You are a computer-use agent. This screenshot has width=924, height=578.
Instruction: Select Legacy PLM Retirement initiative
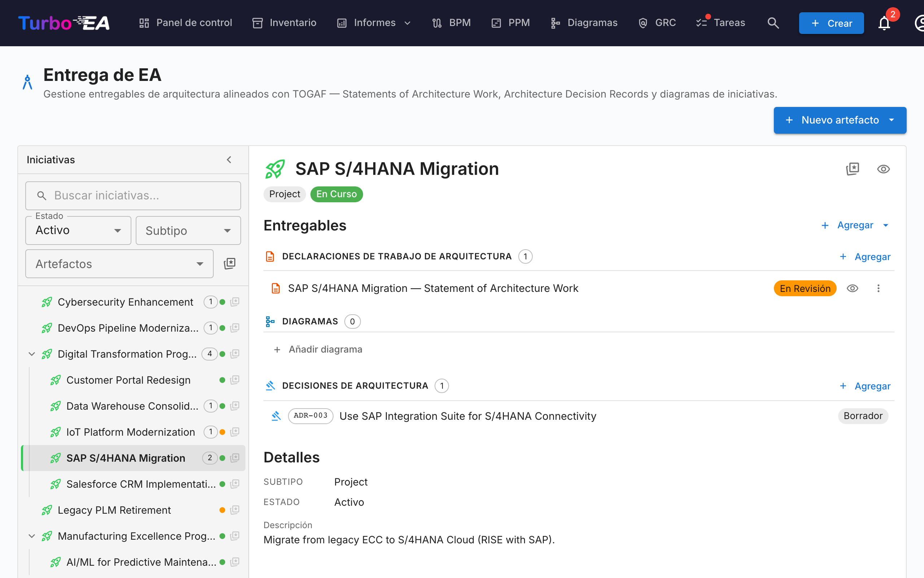pyautogui.click(x=114, y=510)
